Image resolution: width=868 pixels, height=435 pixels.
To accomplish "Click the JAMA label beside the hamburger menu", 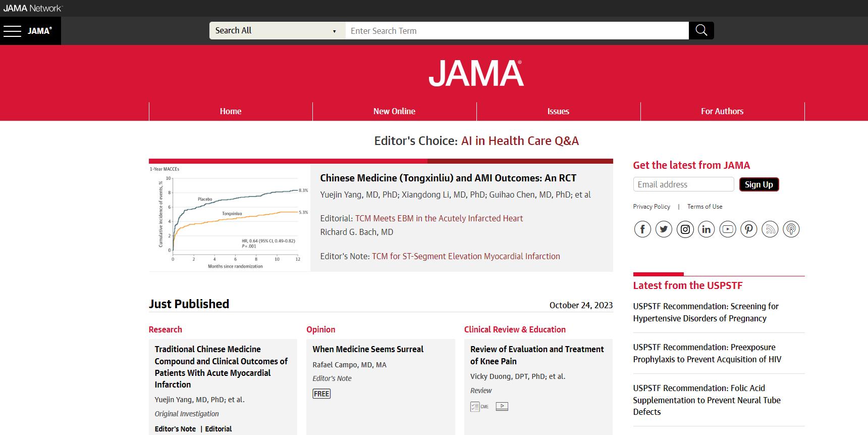I will [x=40, y=31].
